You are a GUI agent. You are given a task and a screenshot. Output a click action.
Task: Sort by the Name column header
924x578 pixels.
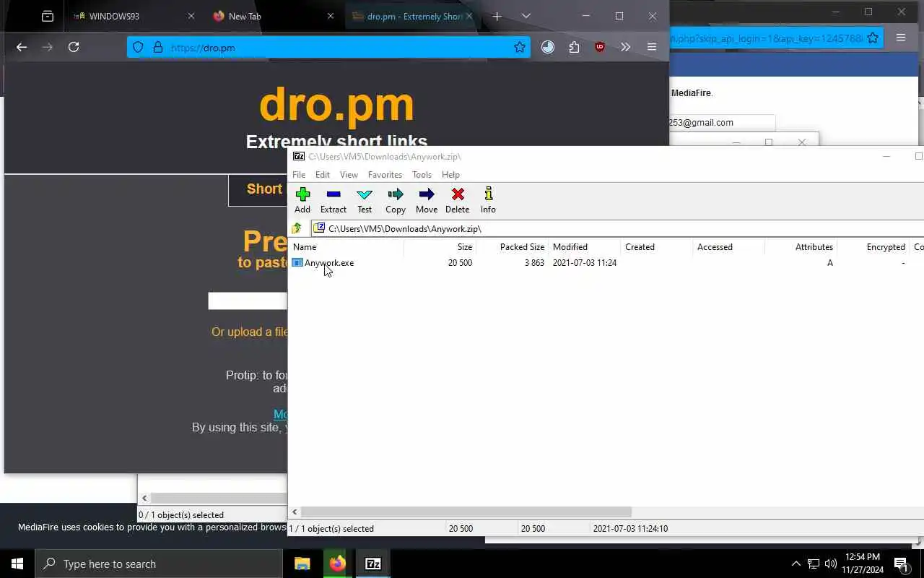pos(346,247)
